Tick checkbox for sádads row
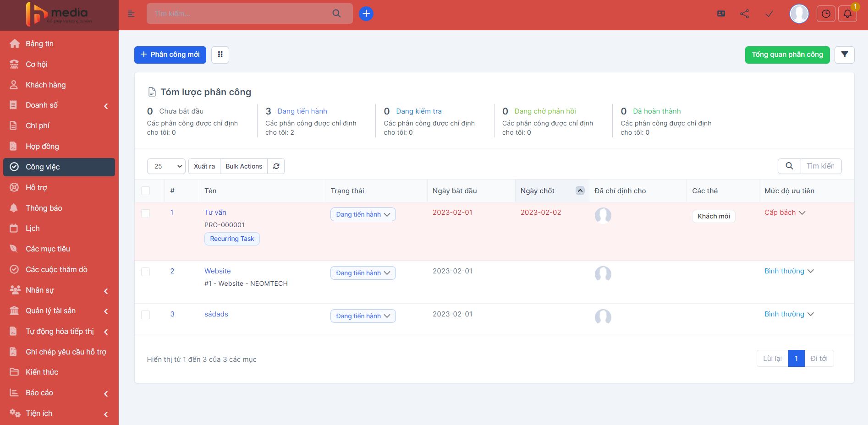 (x=145, y=315)
